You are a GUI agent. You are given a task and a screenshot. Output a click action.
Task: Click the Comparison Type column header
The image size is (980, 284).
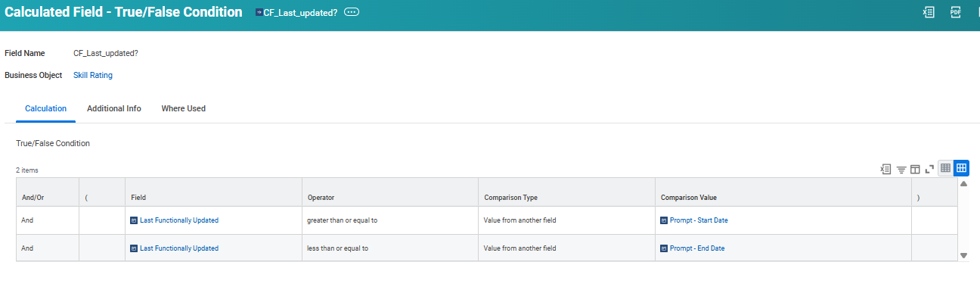click(566, 192)
